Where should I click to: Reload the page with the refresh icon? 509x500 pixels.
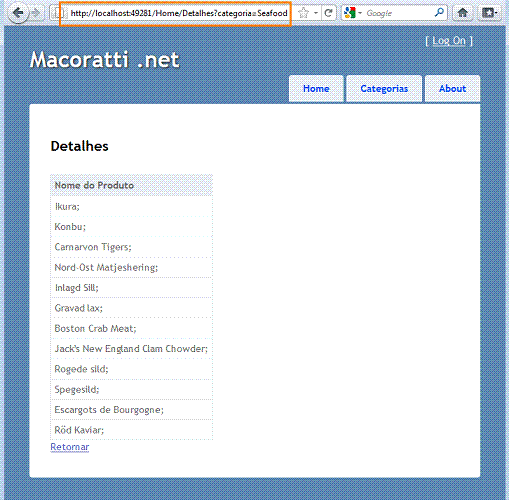pyautogui.click(x=329, y=13)
